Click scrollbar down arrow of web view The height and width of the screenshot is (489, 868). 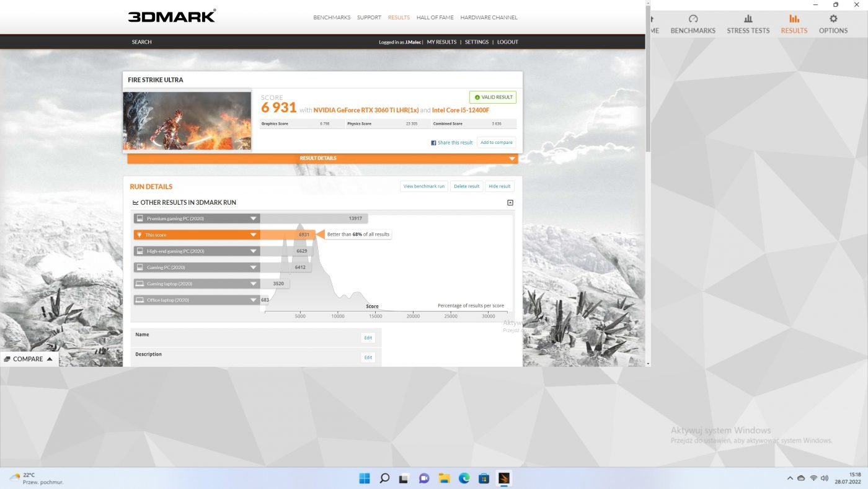click(x=648, y=364)
